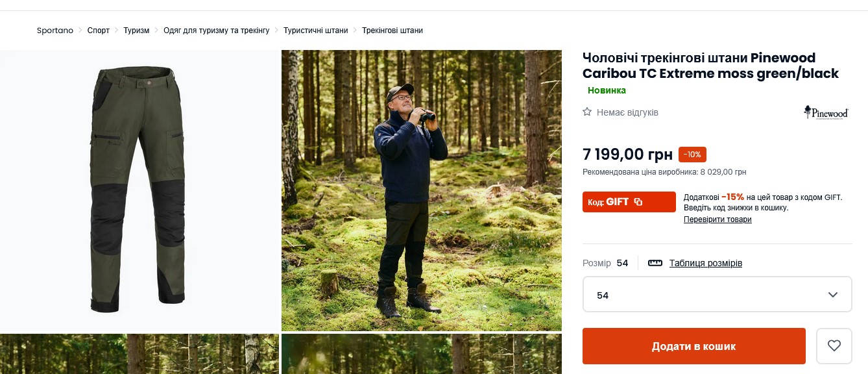Open Таблиця розмірів size chart link

(706, 263)
